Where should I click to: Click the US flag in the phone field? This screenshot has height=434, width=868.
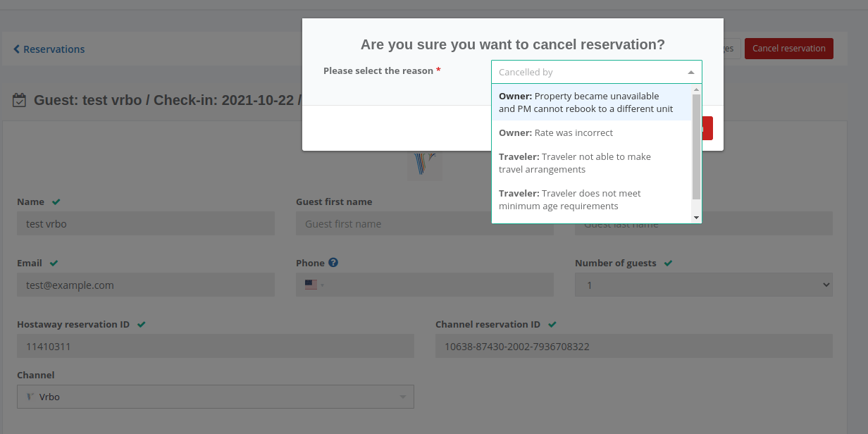(x=310, y=285)
